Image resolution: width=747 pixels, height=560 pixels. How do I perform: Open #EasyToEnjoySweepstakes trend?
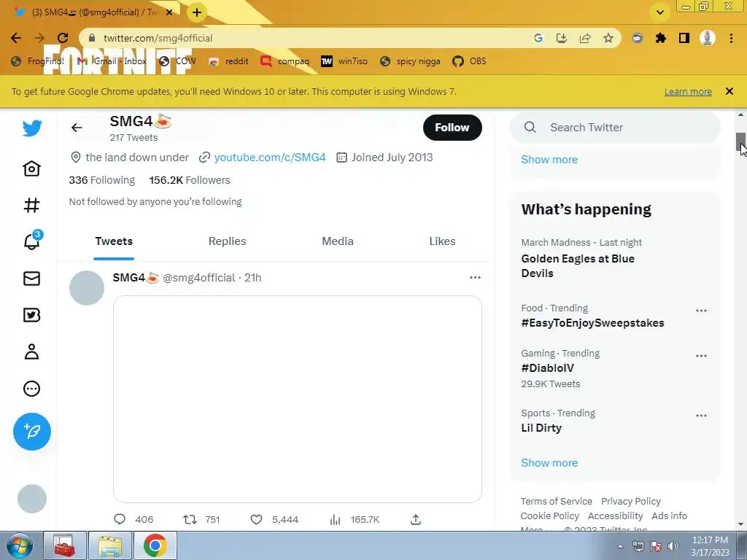592,323
